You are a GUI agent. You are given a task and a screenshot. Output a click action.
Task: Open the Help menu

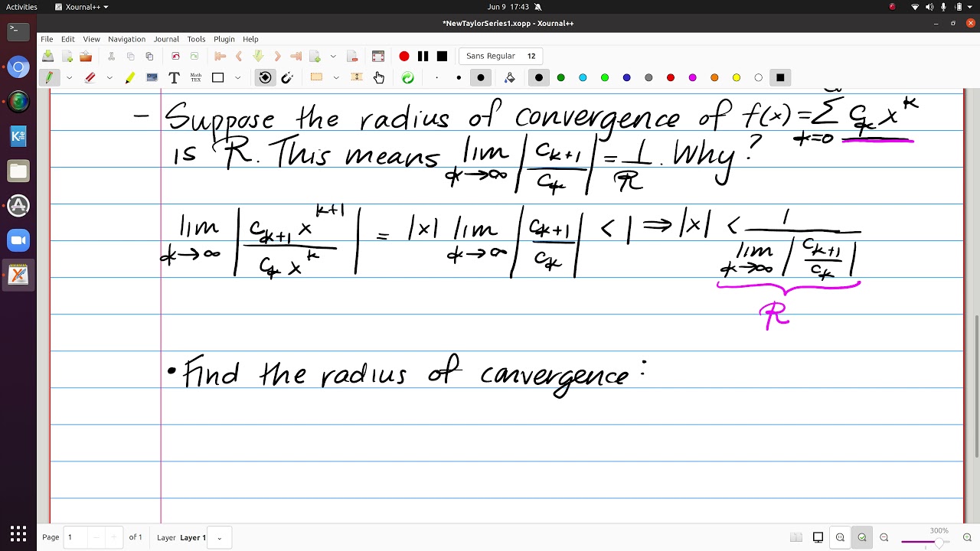[250, 39]
